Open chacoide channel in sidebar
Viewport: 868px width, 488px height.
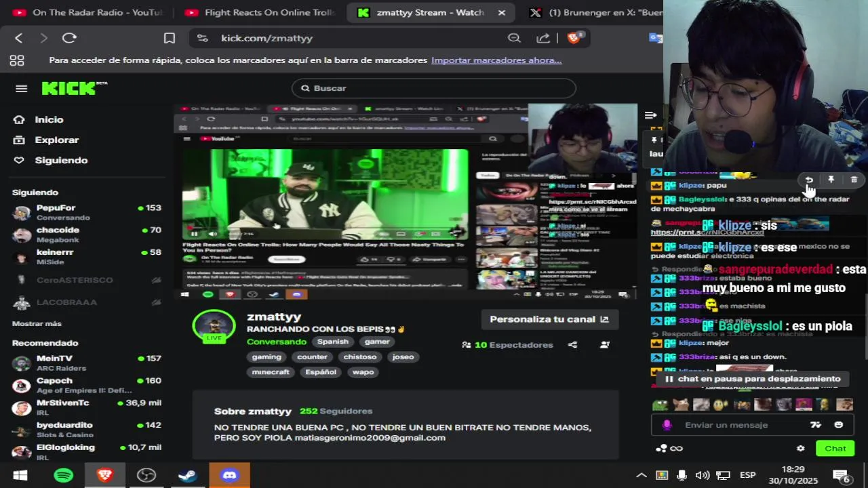[x=87, y=235]
